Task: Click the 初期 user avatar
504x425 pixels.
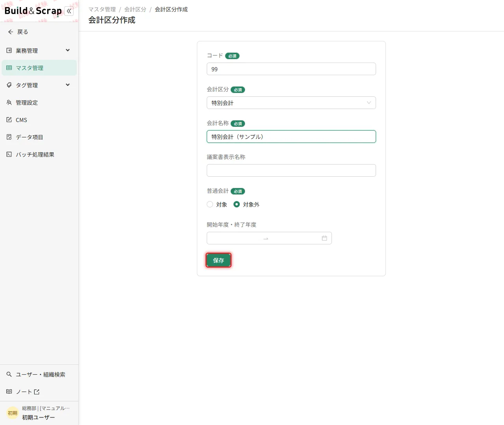Action: tap(13, 413)
